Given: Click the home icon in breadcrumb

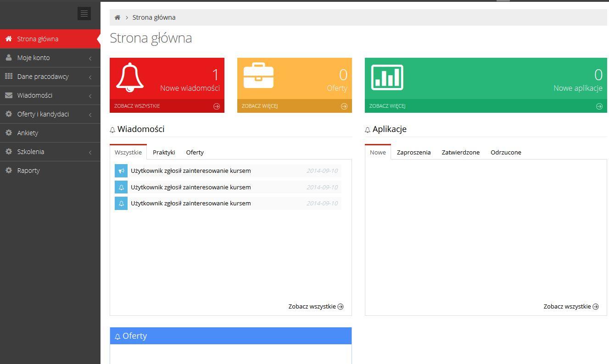Looking at the screenshot, I should point(117,17).
